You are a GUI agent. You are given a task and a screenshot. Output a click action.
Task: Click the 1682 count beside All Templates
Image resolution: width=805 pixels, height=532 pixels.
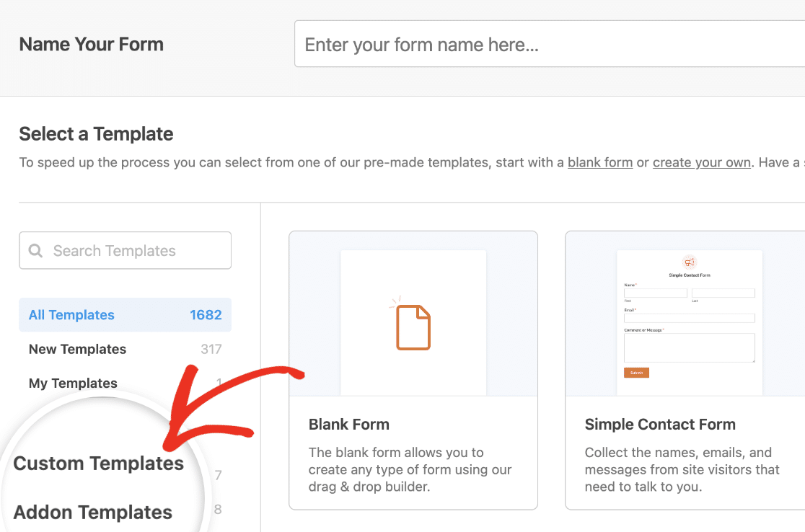coord(206,315)
